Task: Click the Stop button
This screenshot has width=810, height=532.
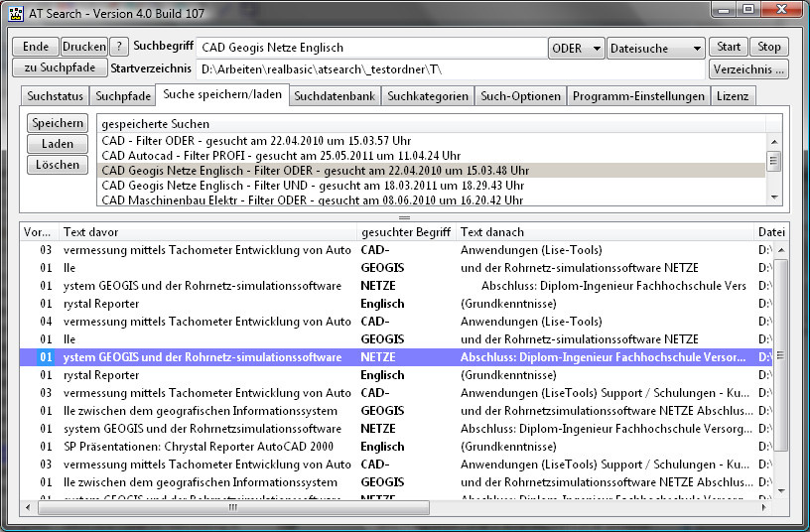Action: click(769, 47)
